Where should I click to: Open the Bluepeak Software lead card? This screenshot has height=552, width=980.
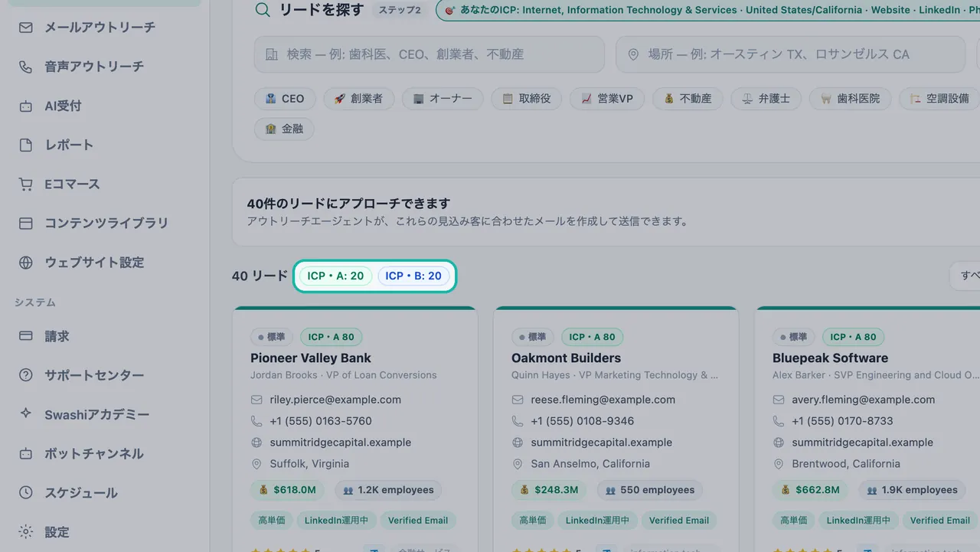tap(867, 429)
